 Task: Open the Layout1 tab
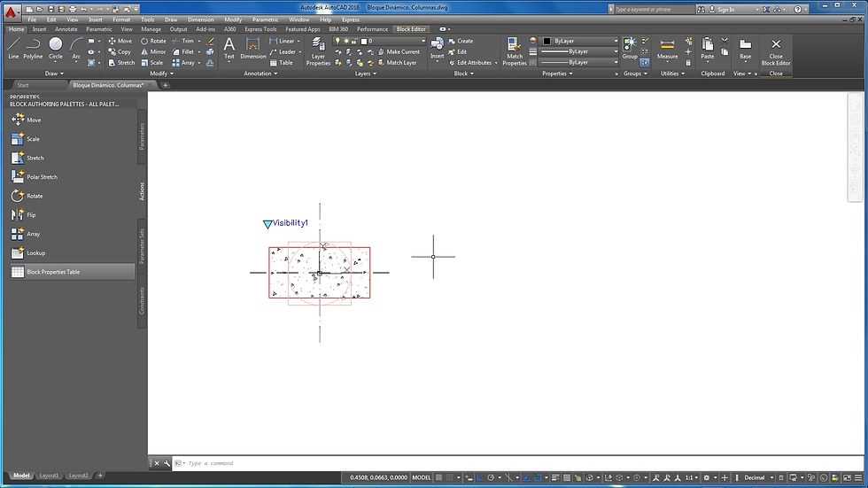[49, 476]
